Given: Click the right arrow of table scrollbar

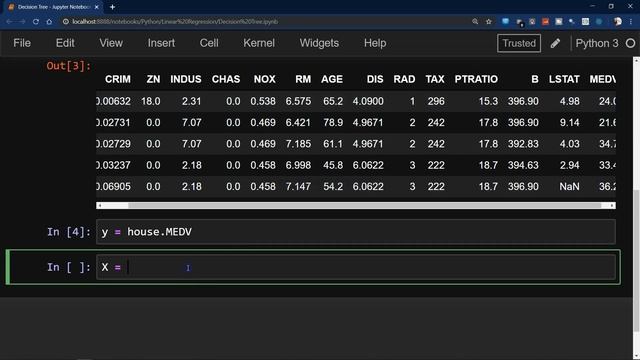Looking at the screenshot, I should point(612,206).
